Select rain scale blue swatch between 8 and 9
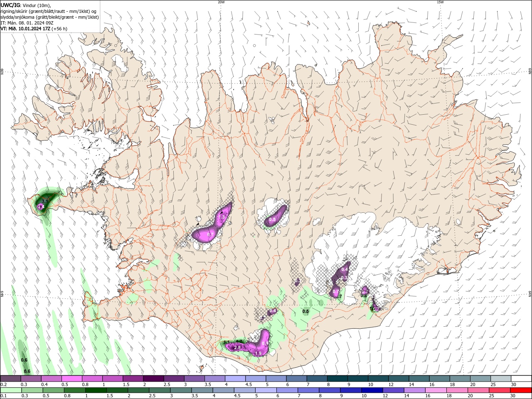 [330, 390]
